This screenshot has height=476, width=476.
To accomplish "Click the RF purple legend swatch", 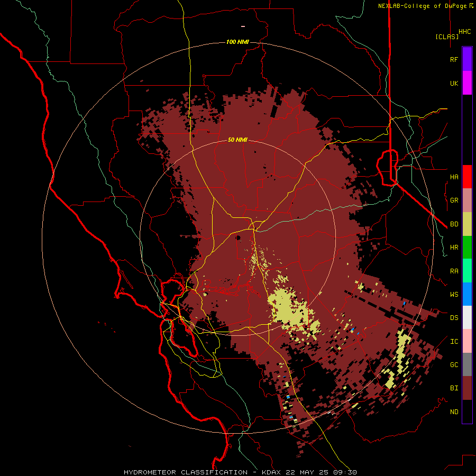I will coord(467,59).
